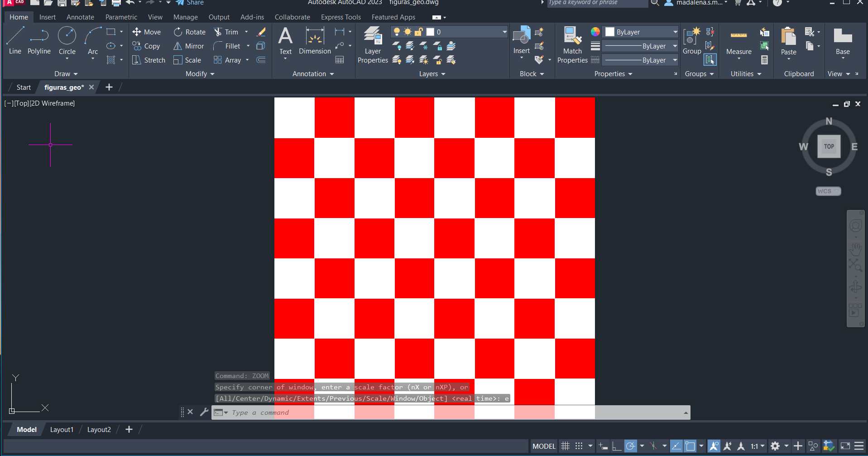Expand the Draw panel
Screen dimensions: 868x456
66,74
